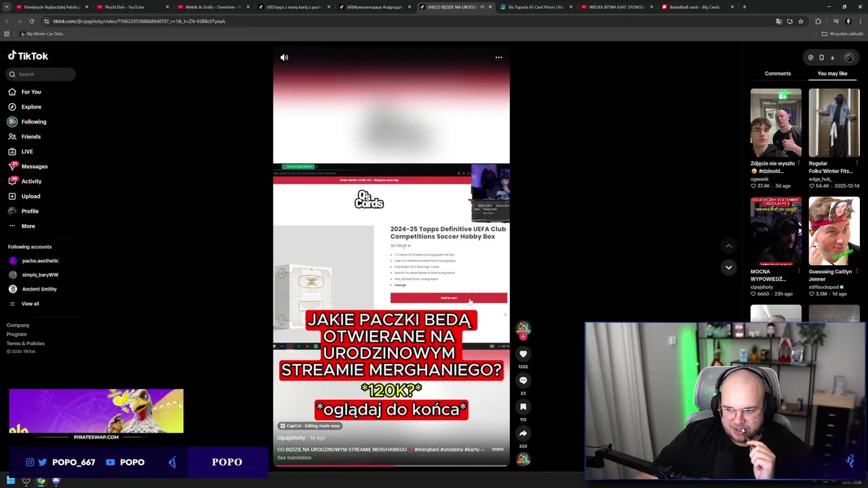868x488 pixels.
Task: Open Profile from sidebar
Action: click(23, 211)
